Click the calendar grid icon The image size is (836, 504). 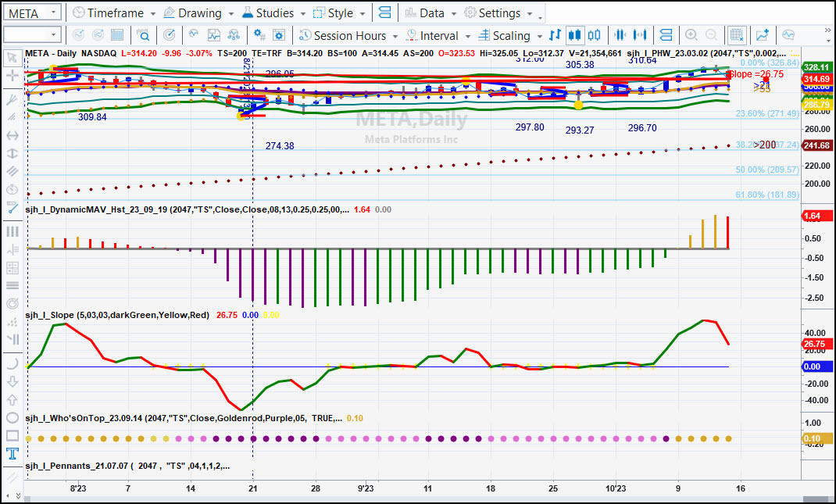click(116, 35)
